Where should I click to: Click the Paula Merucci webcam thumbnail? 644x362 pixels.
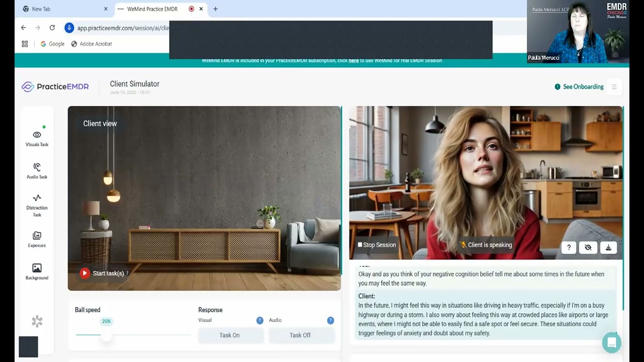[x=578, y=32]
